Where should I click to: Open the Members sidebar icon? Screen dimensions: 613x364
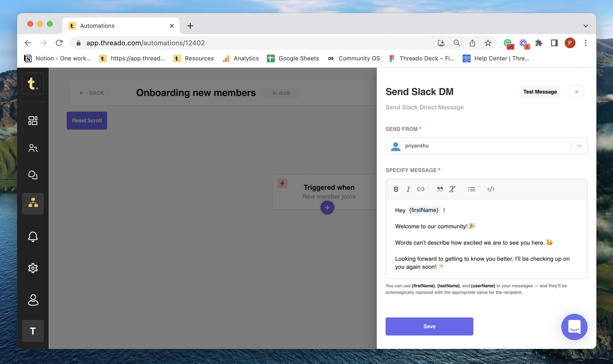[x=33, y=148]
